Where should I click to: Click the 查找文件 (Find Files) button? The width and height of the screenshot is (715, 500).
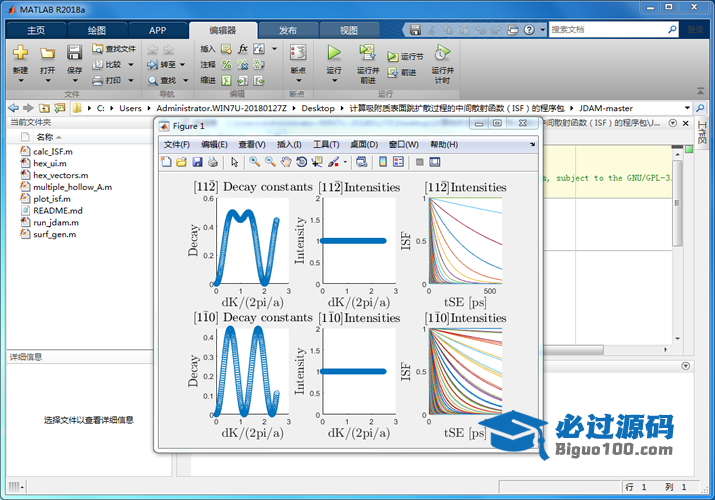point(114,49)
